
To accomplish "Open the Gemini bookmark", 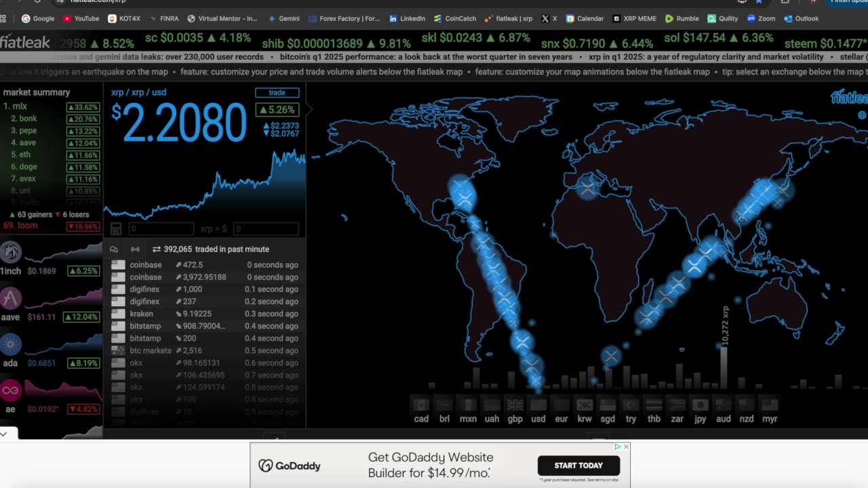I will click(284, 18).
